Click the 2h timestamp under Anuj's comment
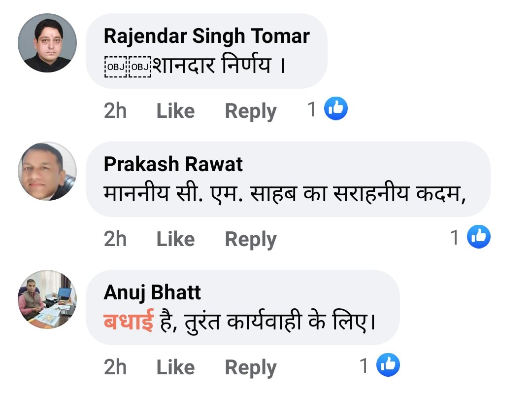The width and height of the screenshot is (532, 397). point(115,367)
